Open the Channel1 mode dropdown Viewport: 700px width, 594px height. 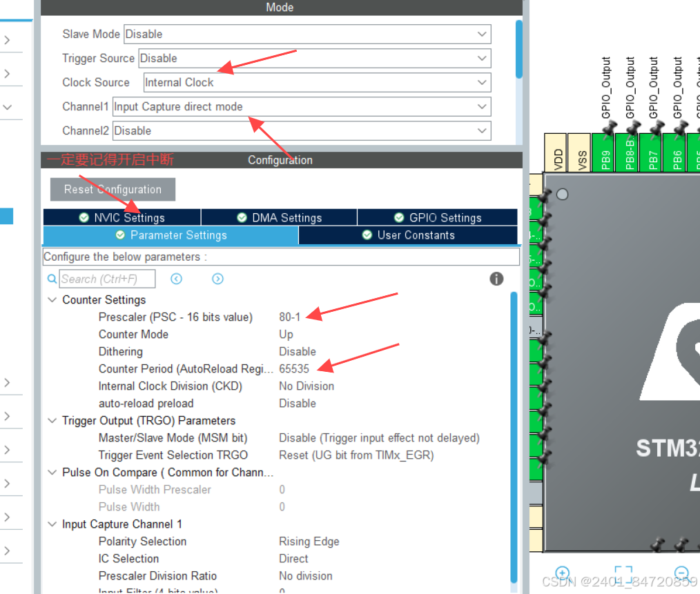coord(302,107)
